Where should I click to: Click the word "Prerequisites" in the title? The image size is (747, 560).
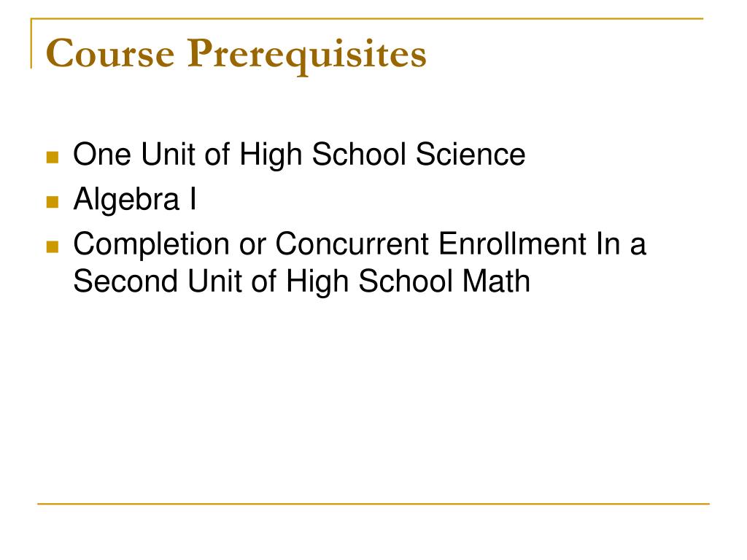click(x=305, y=55)
